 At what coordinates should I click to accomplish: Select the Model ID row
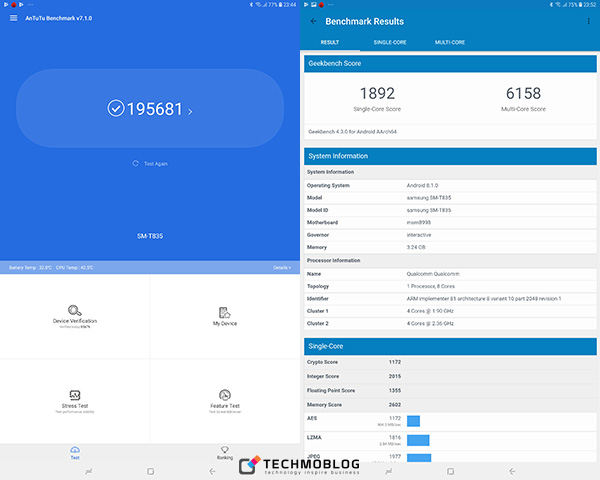(x=450, y=210)
